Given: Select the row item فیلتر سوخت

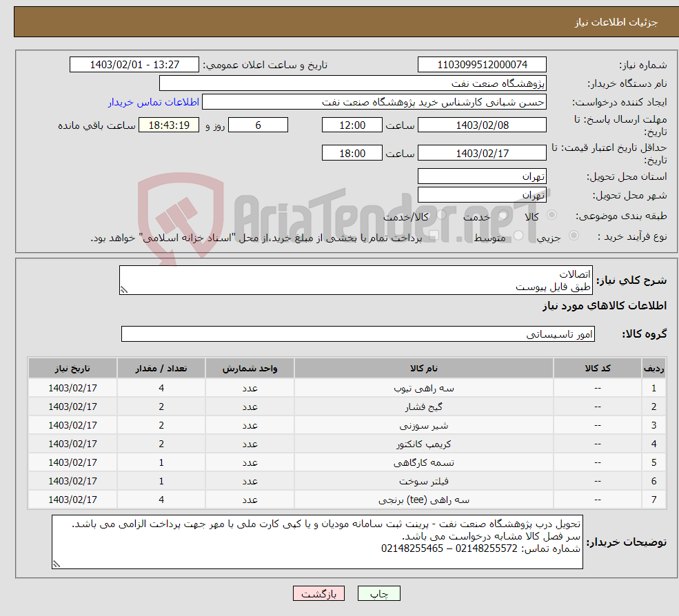Looking at the screenshot, I should click(424, 481).
